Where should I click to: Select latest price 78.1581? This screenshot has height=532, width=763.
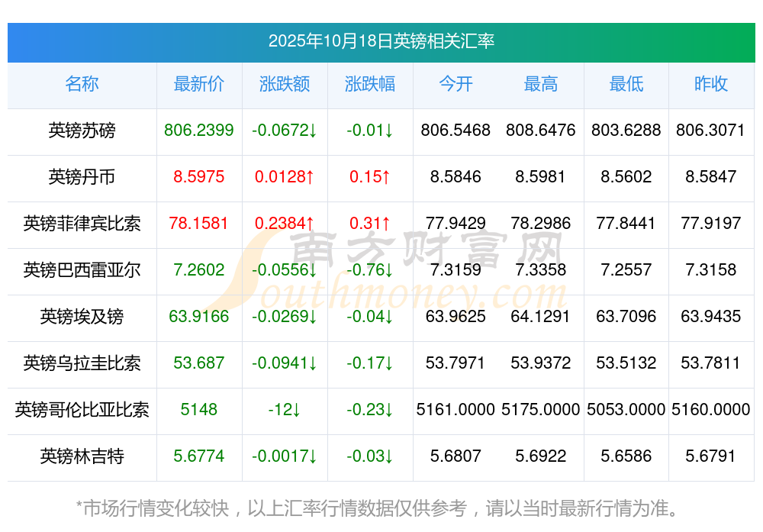point(199,224)
